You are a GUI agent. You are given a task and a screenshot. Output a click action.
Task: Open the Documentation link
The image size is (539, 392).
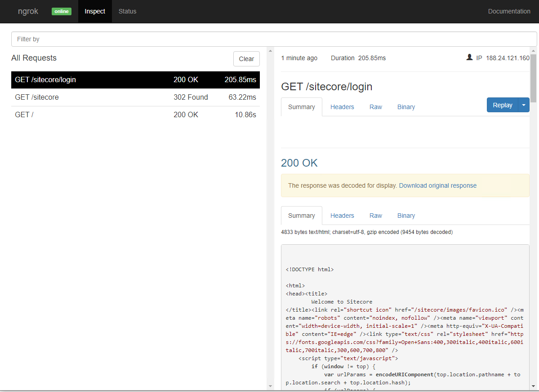click(x=509, y=11)
